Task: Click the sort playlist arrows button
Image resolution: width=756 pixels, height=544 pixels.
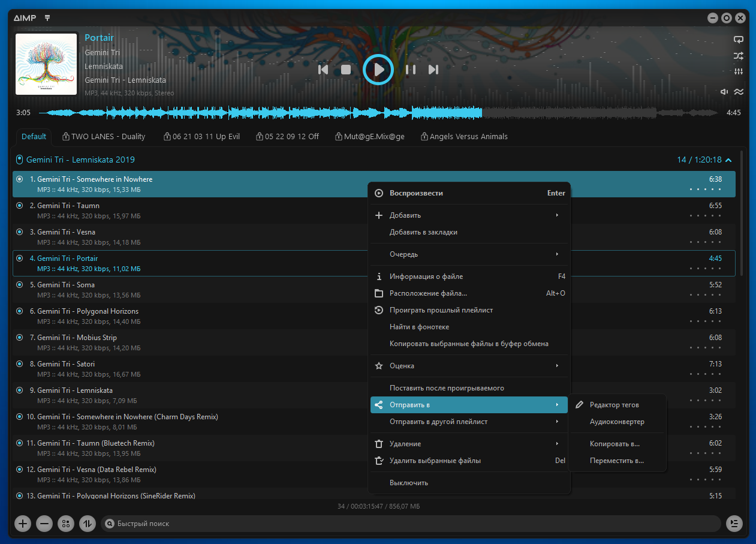Action: coord(88,524)
